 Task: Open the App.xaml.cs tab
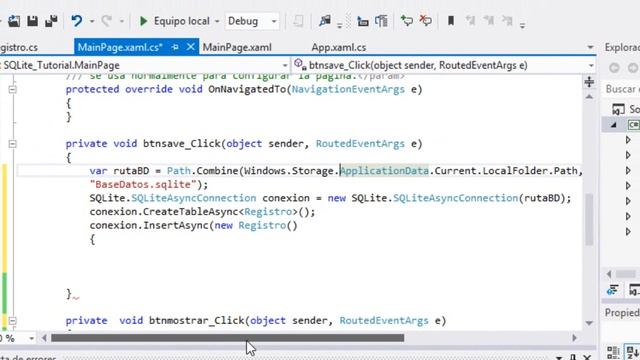(x=339, y=47)
